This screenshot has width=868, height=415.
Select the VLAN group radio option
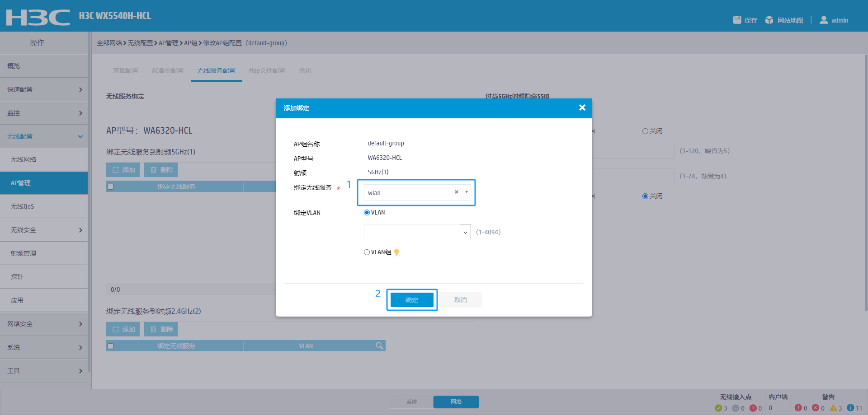367,252
